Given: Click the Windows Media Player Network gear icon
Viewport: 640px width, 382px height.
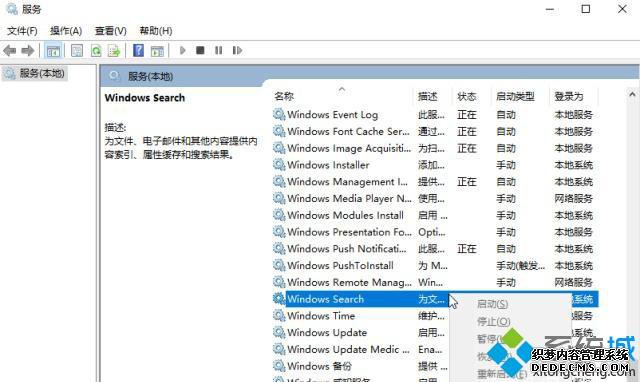Looking at the screenshot, I should coord(279,198).
